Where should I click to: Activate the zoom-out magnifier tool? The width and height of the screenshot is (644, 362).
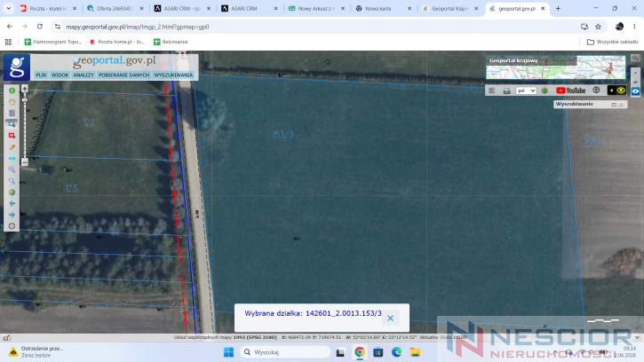[12, 181]
